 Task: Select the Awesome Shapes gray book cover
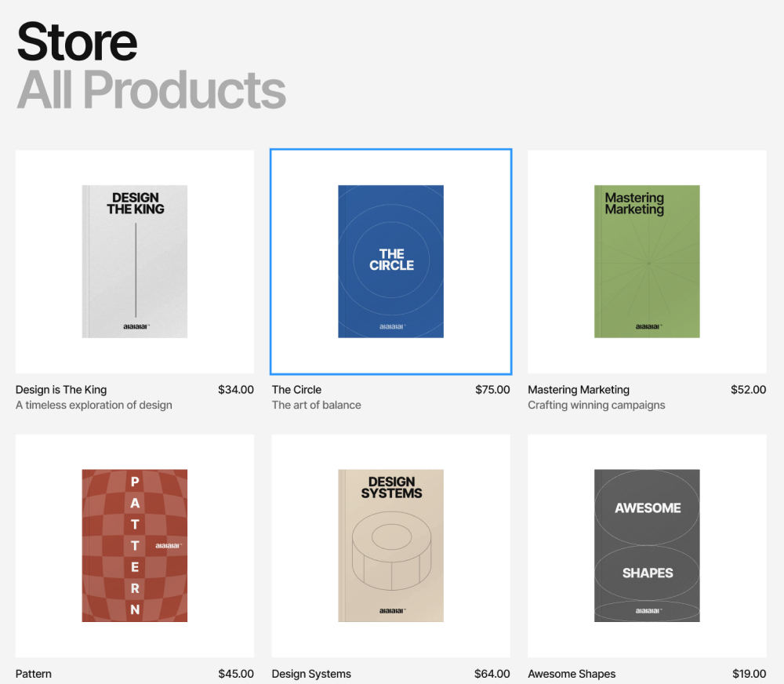[x=647, y=545]
